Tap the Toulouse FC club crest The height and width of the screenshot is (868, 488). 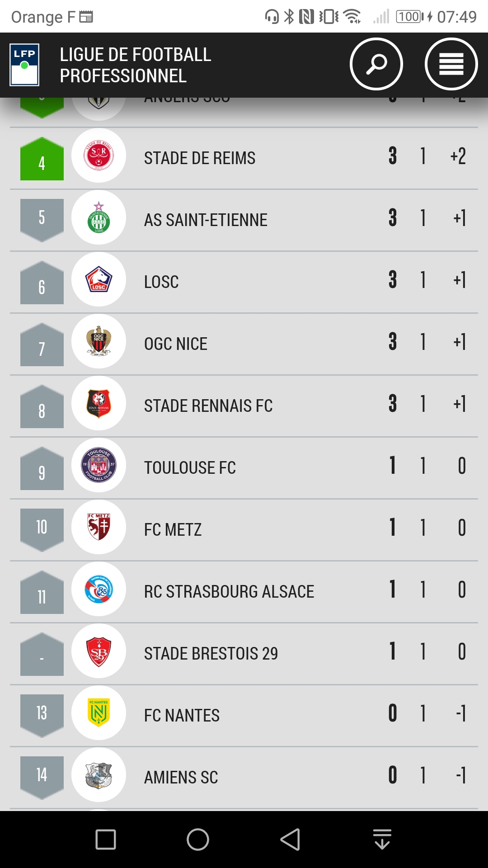(x=99, y=465)
